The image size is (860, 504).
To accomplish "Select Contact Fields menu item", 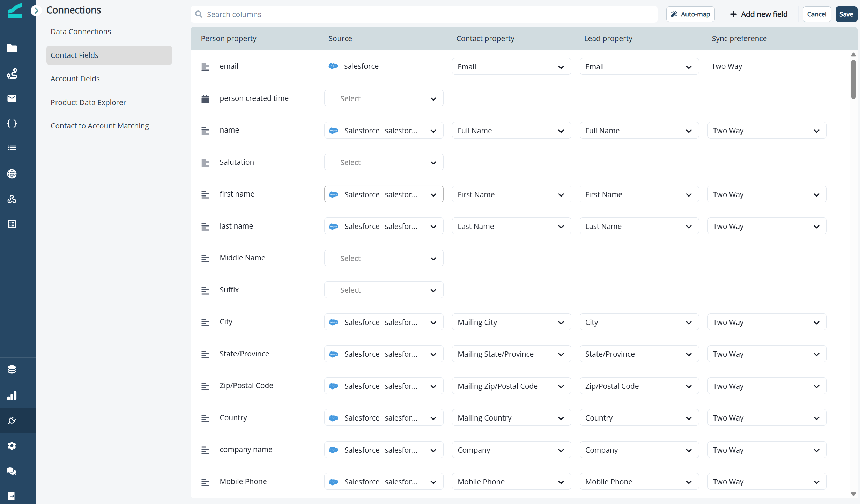I will tap(109, 55).
